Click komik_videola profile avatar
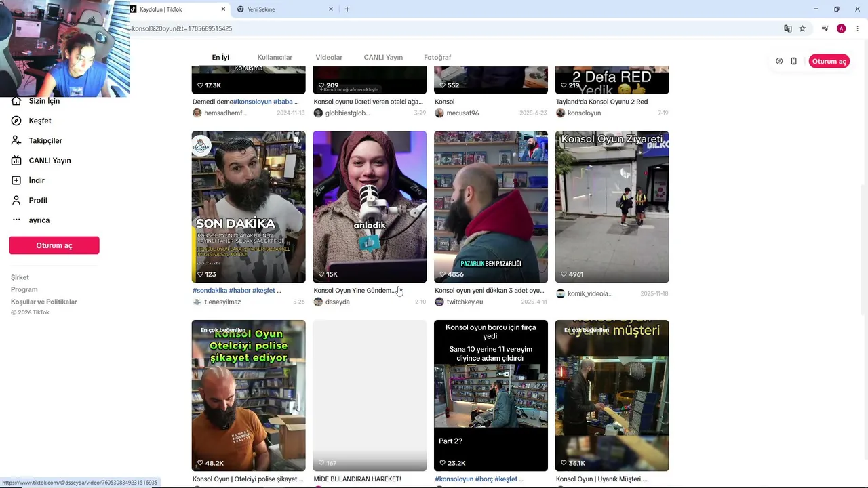868x488 pixels. click(x=561, y=294)
